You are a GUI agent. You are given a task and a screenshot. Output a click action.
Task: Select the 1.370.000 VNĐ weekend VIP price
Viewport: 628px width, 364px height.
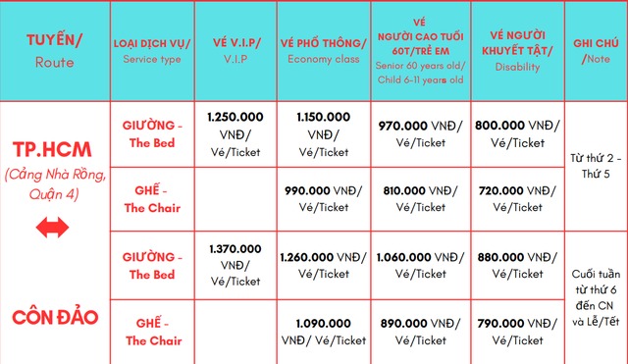tap(235, 265)
